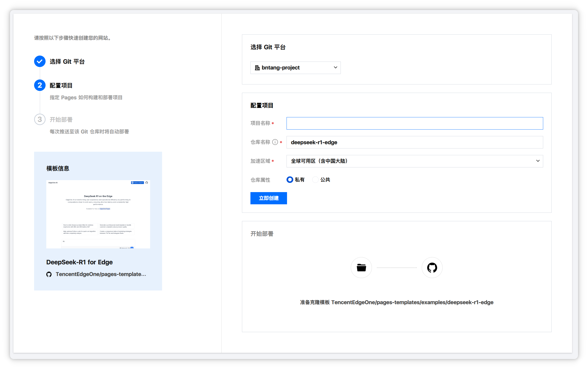Click the completed step checkmark icon
588x369 pixels.
[x=40, y=61]
